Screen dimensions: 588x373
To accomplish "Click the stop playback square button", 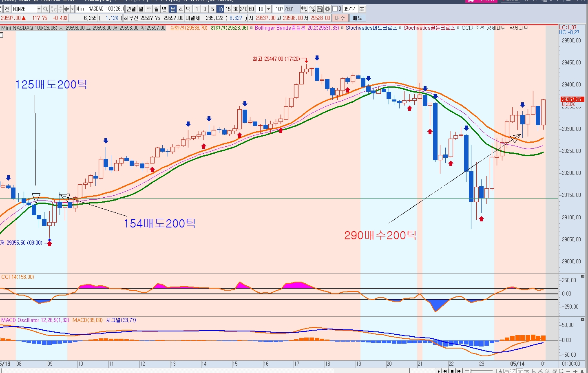I will [452, 371].
